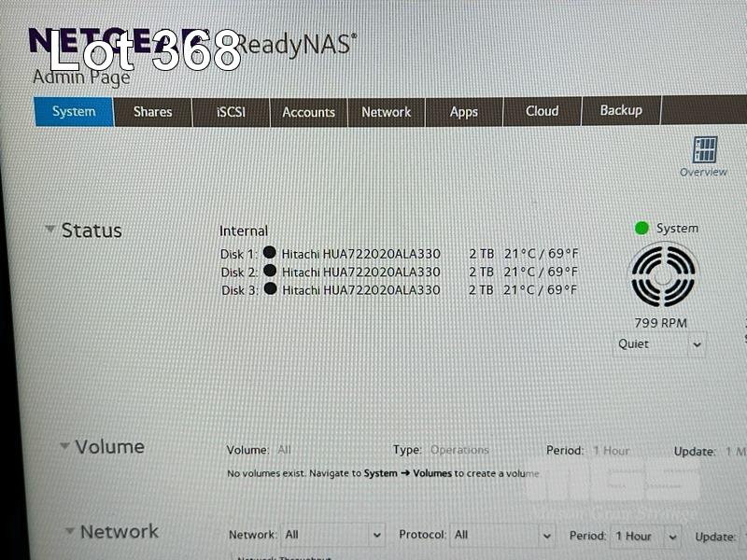Open the Backup tab
The image size is (747, 560).
coord(620,110)
